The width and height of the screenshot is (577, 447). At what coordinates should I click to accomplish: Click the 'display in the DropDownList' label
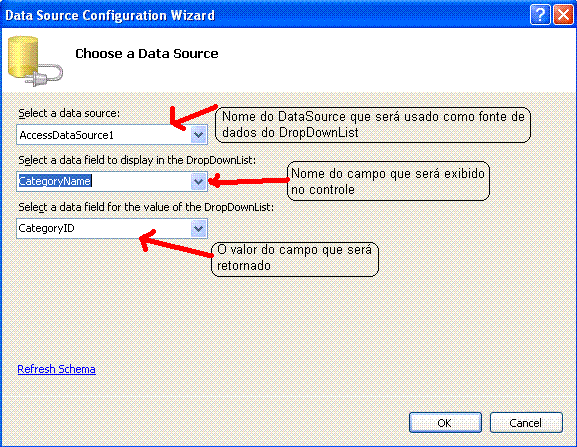tap(137, 160)
